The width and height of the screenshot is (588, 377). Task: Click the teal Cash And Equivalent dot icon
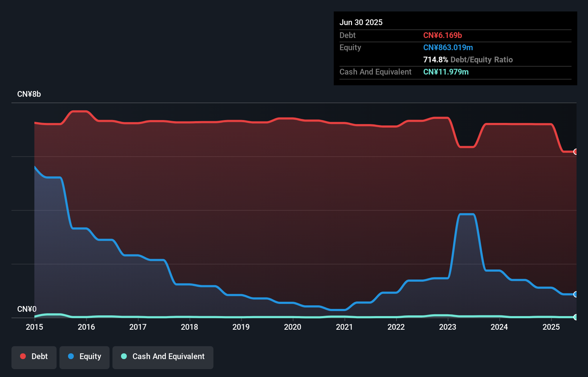[124, 356]
